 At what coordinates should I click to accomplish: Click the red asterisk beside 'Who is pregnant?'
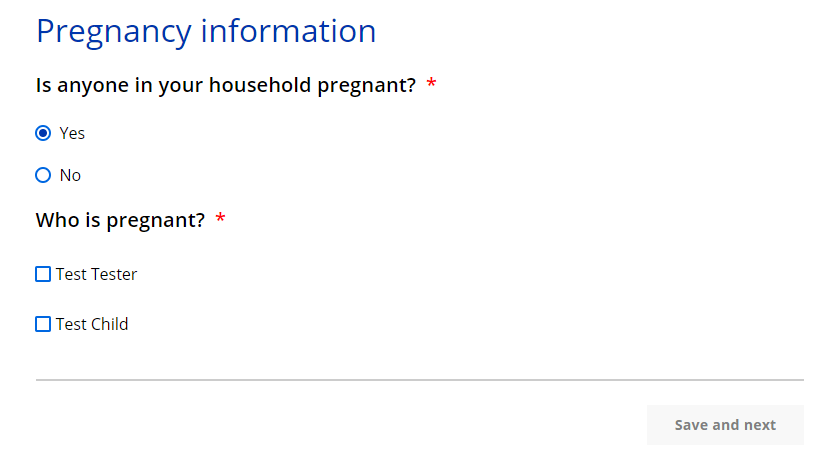coord(221,219)
